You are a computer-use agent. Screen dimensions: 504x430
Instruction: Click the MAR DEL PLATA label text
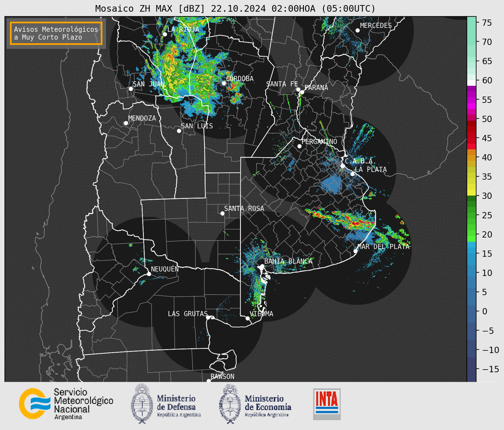pos(383,247)
